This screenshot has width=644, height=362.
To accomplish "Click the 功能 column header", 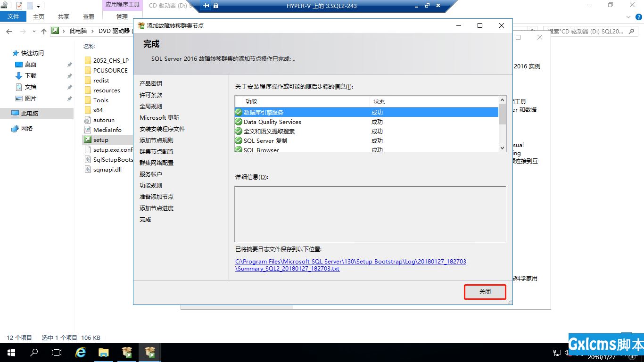I will click(x=306, y=101).
